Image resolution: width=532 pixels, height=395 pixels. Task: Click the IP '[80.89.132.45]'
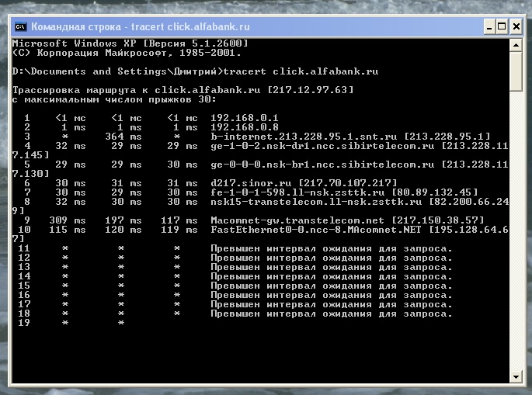pos(435,192)
